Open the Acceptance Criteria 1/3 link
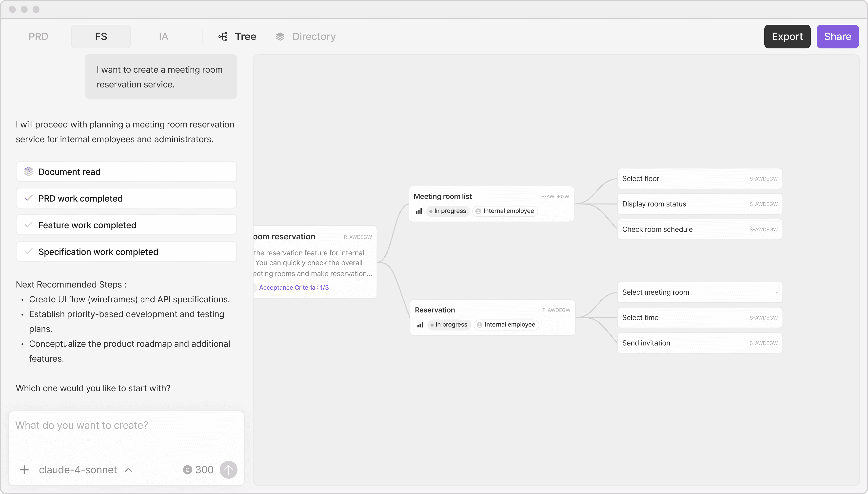 click(x=294, y=288)
